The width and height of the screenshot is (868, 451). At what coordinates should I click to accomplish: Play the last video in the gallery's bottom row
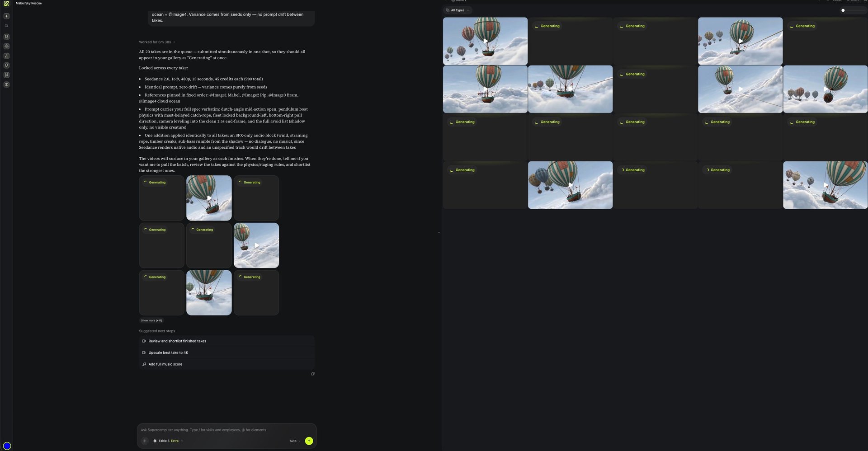pyautogui.click(x=825, y=185)
